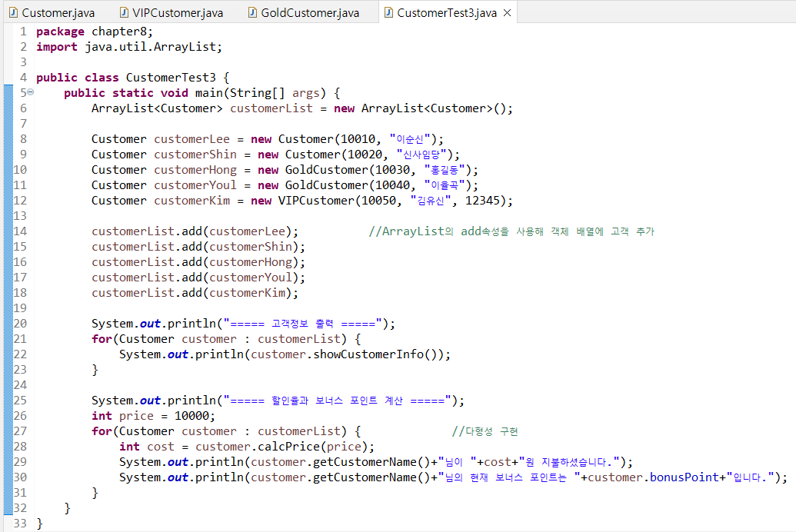The width and height of the screenshot is (796, 532).
Task: Click the Java file icon on GoldCustomer.java tab
Action: [252, 13]
